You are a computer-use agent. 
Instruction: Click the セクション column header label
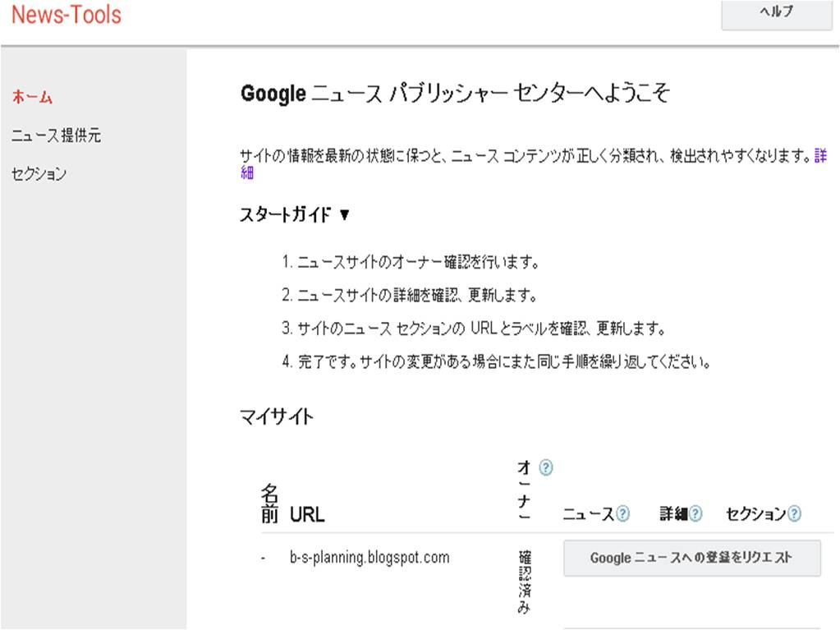(x=756, y=513)
